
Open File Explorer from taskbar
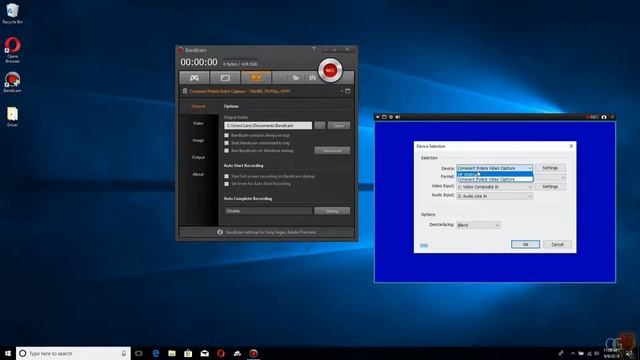click(172, 353)
